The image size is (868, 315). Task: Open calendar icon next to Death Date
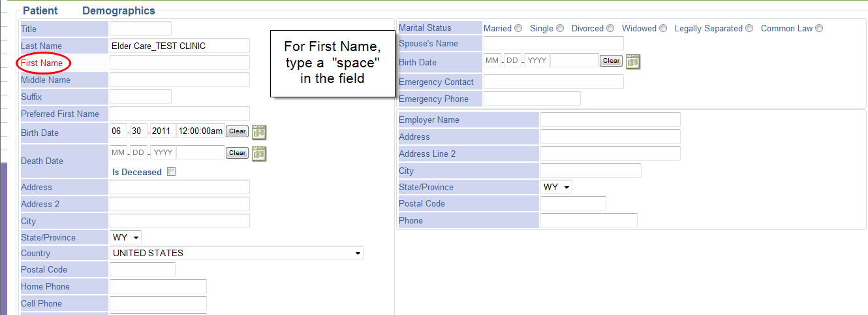point(259,154)
